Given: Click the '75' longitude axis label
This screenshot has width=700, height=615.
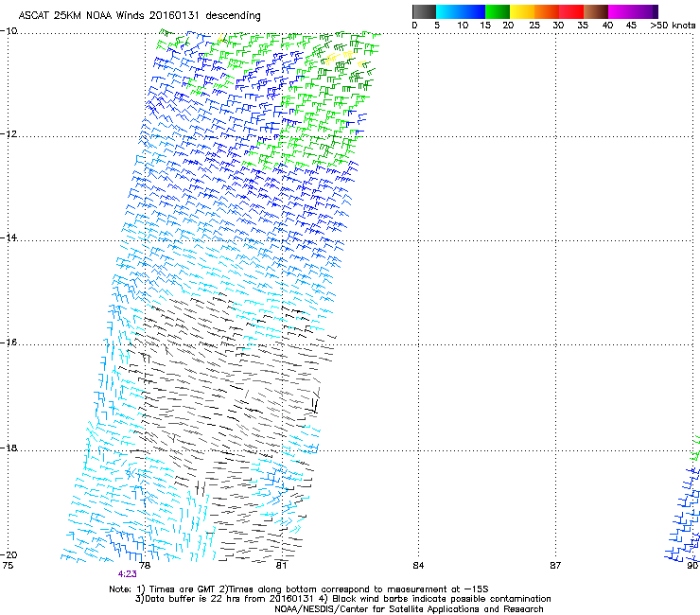Looking at the screenshot, I should click(8, 566).
